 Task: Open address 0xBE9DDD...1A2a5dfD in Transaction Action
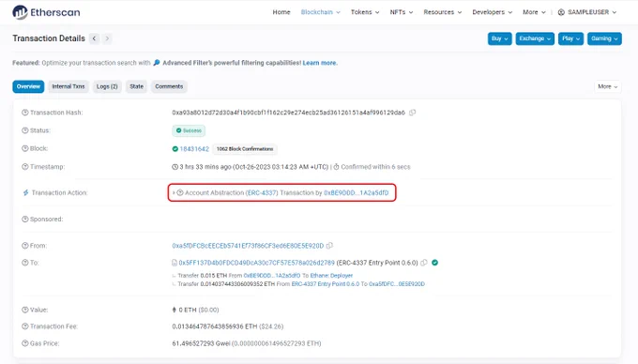[x=356, y=192]
